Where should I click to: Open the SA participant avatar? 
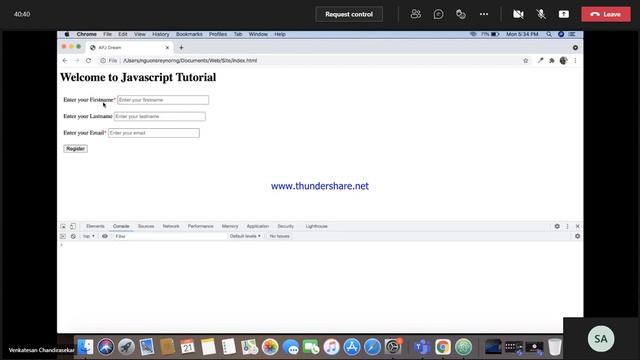(x=601, y=339)
